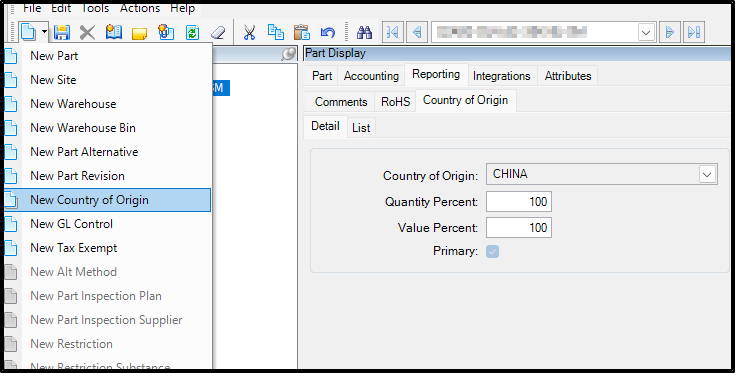Viewport: 735px width, 373px height.
Task: Select the List tab
Action: (x=361, y=128)
